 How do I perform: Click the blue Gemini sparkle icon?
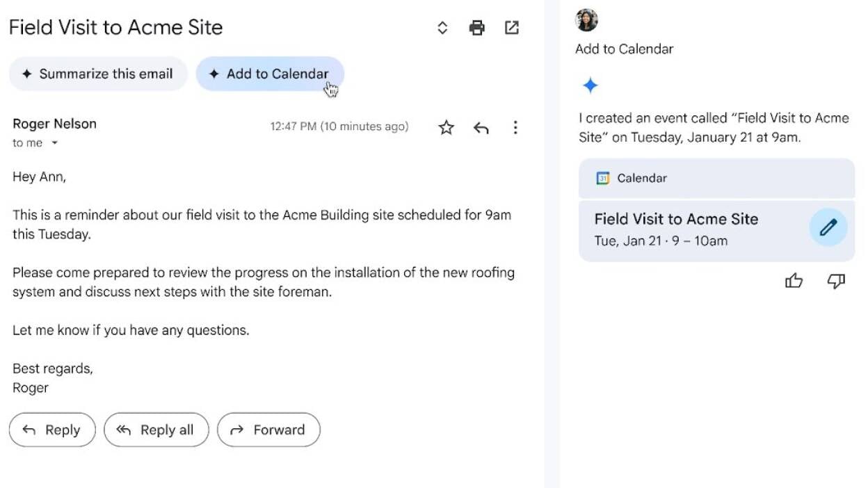(x=590, y=86)
